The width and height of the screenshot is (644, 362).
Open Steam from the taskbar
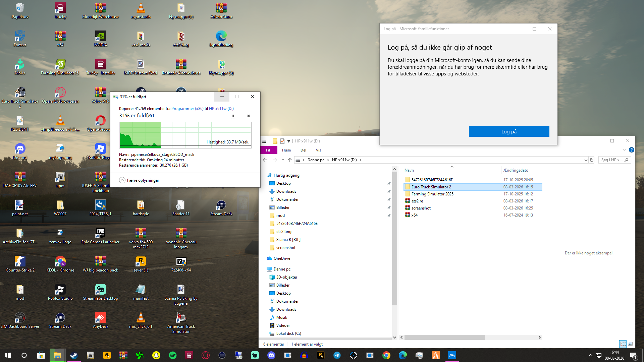tap(74, 355)
